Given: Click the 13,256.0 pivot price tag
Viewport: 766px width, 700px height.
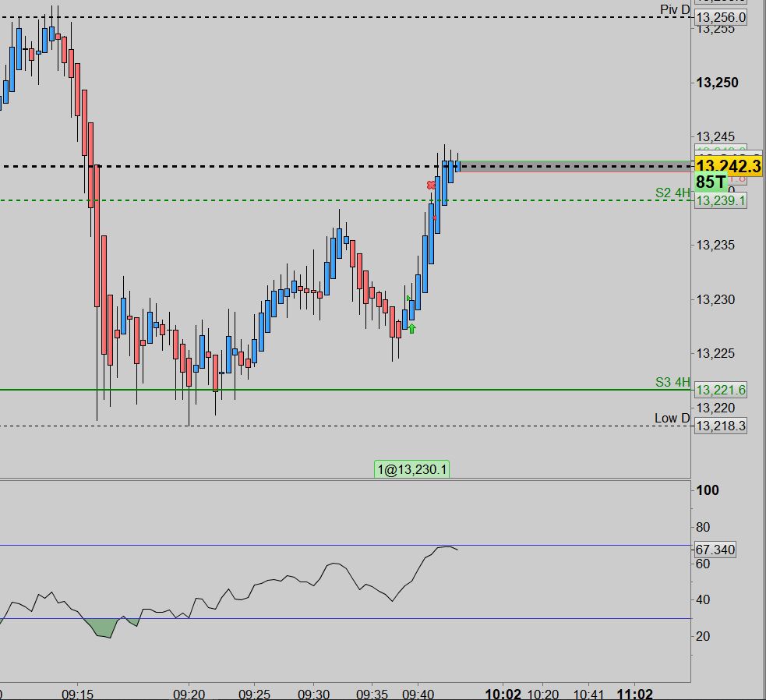Looking at the screenshot, I should pyautogui.click(x=721, y=18).
